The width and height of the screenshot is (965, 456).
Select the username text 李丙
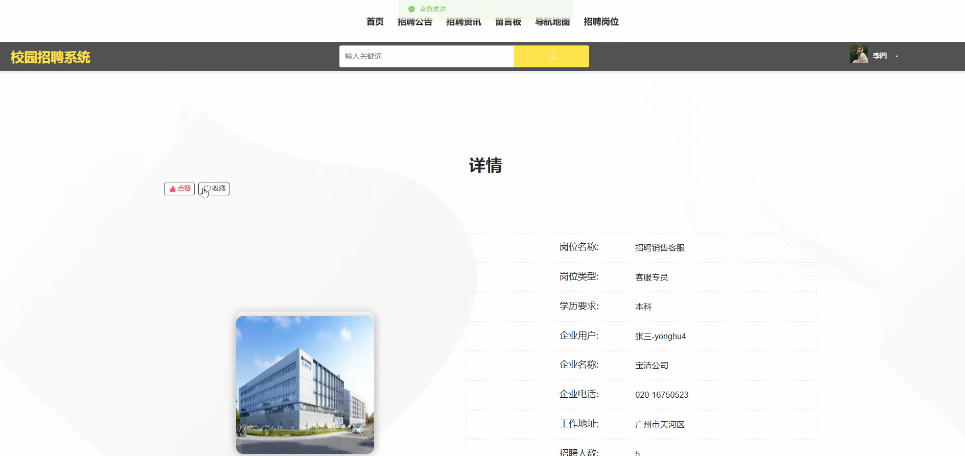coord(880,56)
